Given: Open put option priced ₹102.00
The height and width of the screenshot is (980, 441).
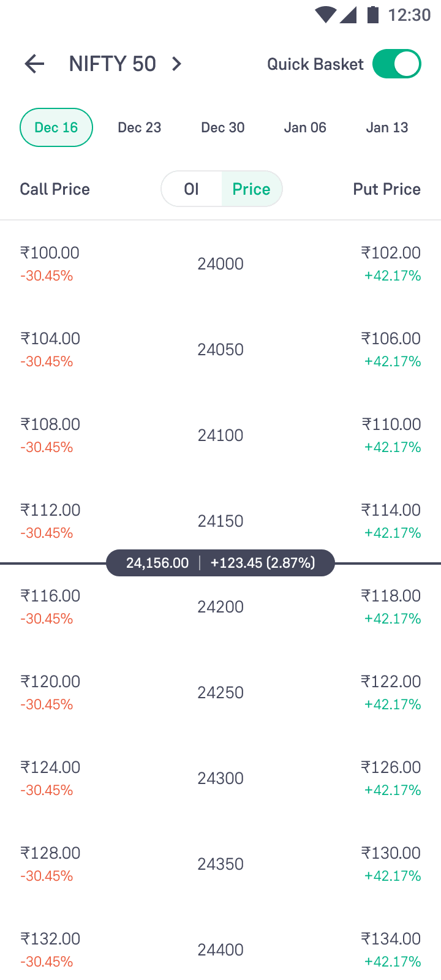Looking at the screenshot, I should 391,263.
